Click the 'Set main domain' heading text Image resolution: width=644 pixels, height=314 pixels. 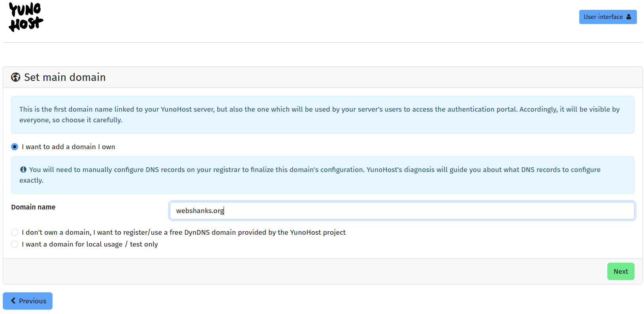(x=65, y=77)
